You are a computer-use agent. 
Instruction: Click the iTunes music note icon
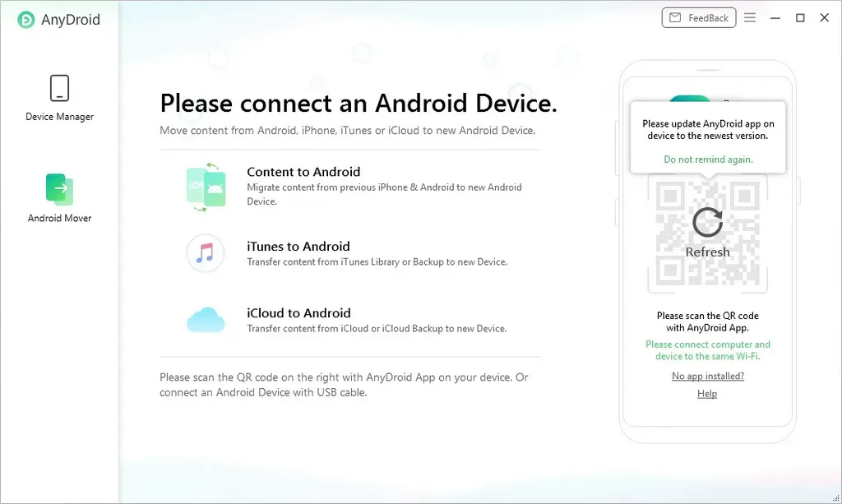pos(205,252)
